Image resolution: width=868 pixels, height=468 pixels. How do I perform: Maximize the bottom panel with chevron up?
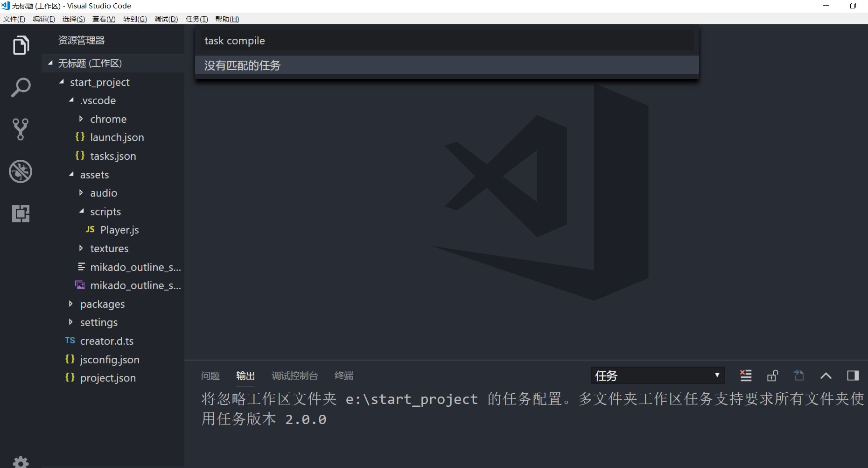pyautogui.click(x=826, y=376)
